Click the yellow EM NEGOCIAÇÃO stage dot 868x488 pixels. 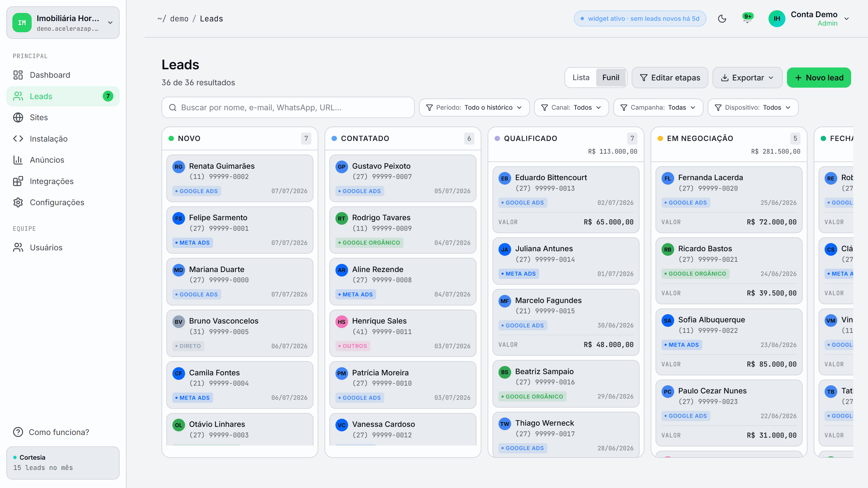(x=660, y=139)
